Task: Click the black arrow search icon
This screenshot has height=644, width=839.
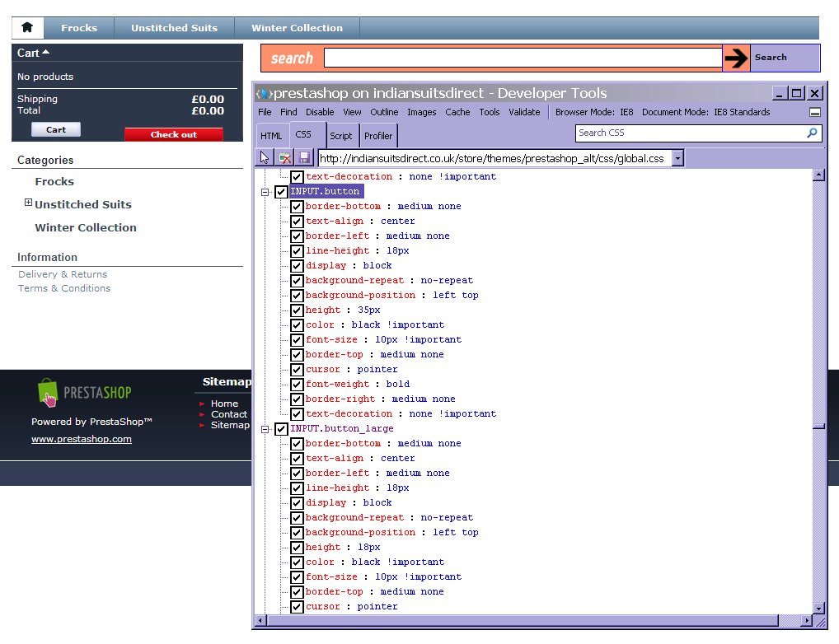Action: coord(736,58)
